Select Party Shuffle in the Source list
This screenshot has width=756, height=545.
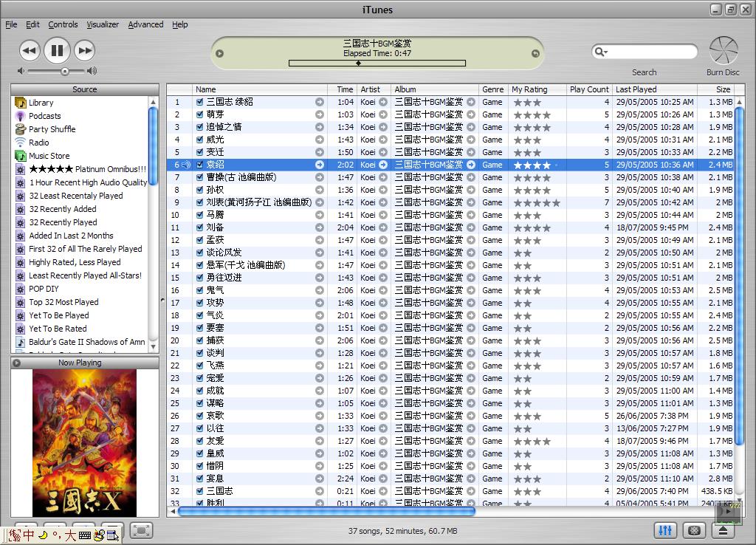click(x=52, y=129)
